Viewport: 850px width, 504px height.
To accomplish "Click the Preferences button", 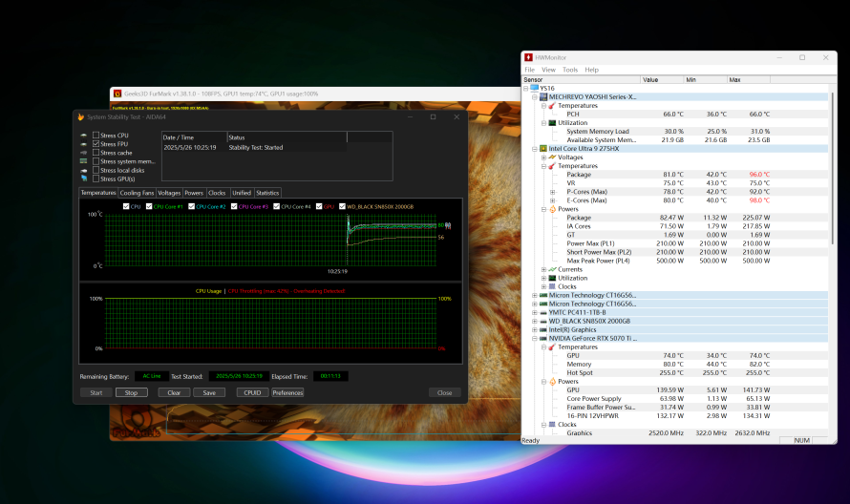I will pos(287,392).
